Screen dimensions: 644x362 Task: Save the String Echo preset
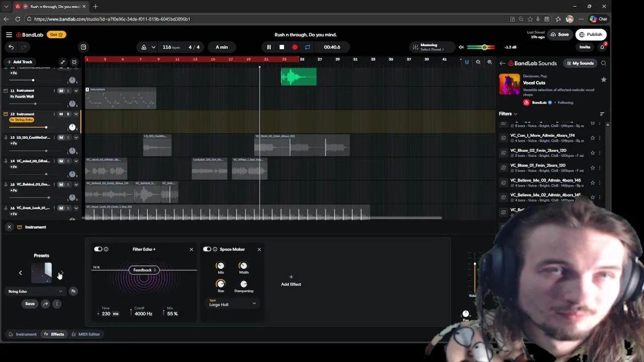30,304
